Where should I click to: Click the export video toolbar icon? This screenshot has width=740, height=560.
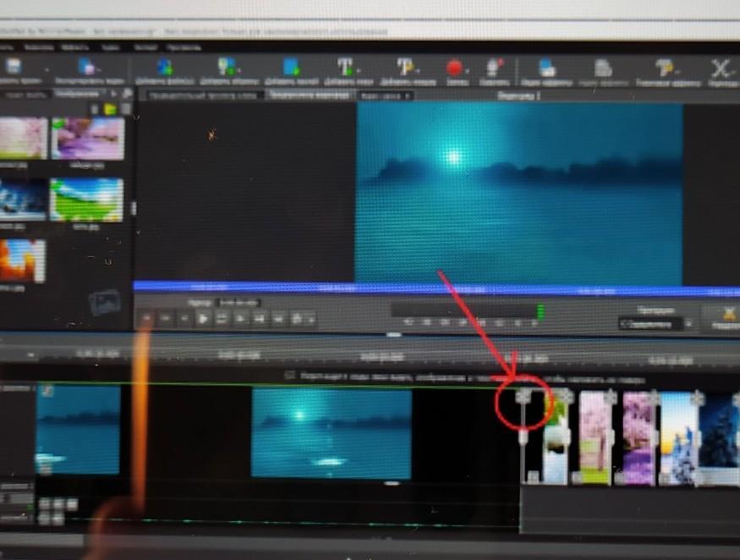pyautogui.click(x=87, y=67)
